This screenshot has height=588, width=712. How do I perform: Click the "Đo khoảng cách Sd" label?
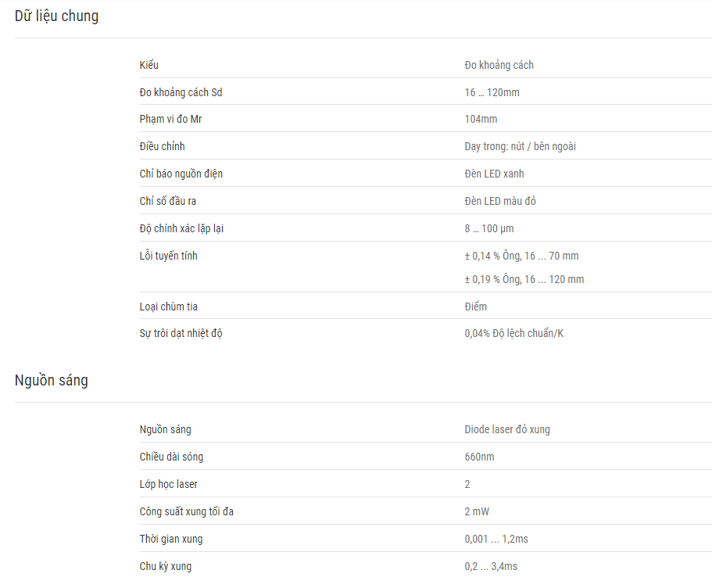[181, 92]
